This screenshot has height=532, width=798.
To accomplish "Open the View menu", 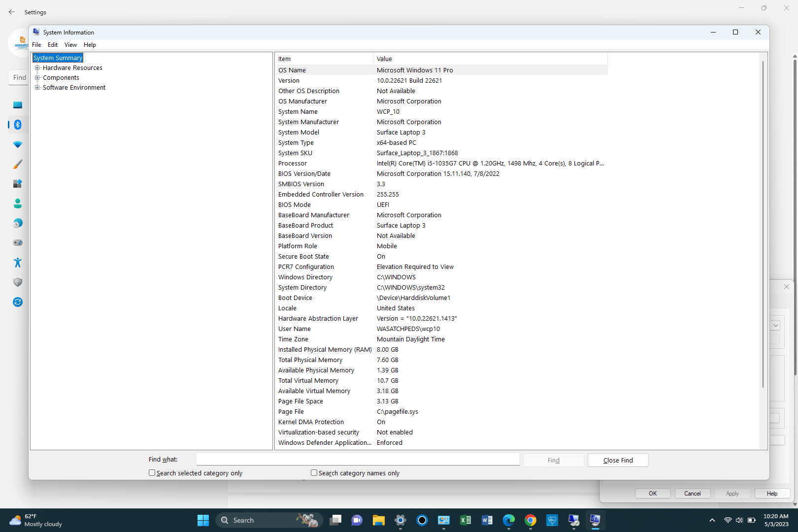I will [x=70, y=45].
